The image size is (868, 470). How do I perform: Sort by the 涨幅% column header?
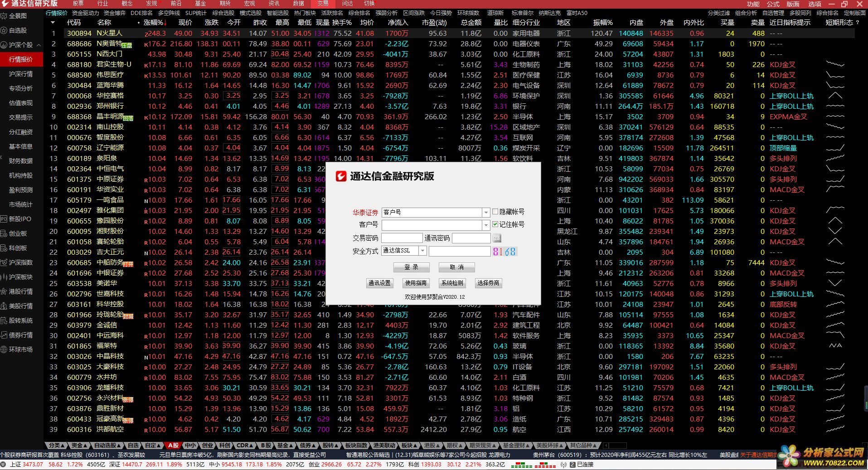(x=155, y=22)
